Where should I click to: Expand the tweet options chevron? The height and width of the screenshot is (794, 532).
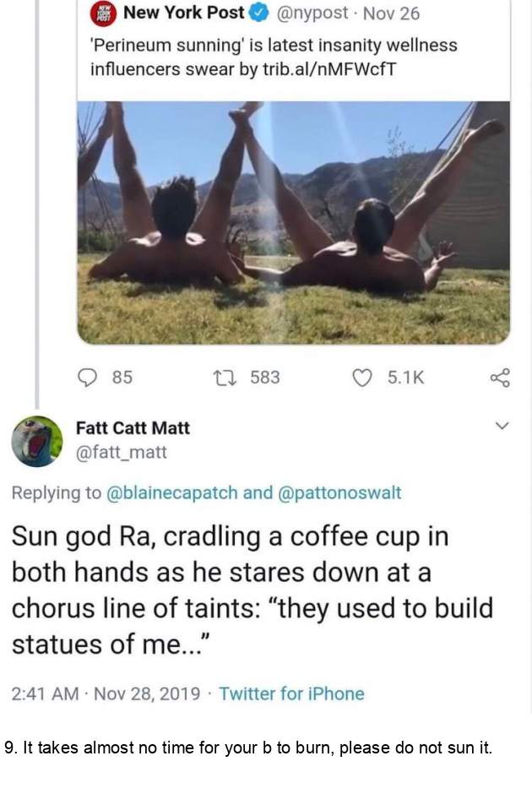pos(501,426)
